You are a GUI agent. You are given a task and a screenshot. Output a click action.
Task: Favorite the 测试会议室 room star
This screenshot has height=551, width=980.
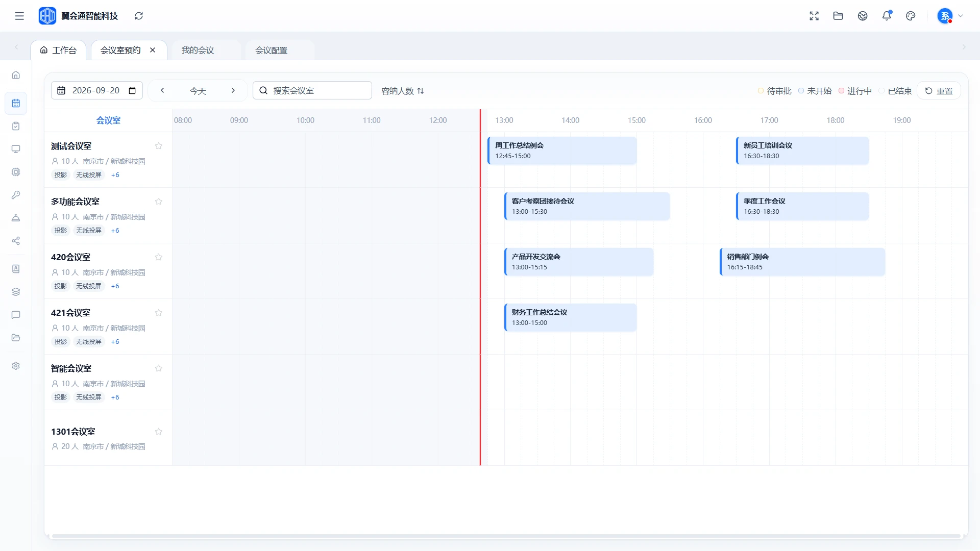click(159, 146)
